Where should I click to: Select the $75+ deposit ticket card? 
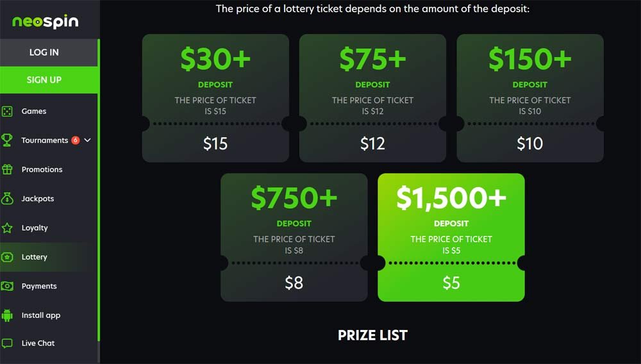[372, 98]
